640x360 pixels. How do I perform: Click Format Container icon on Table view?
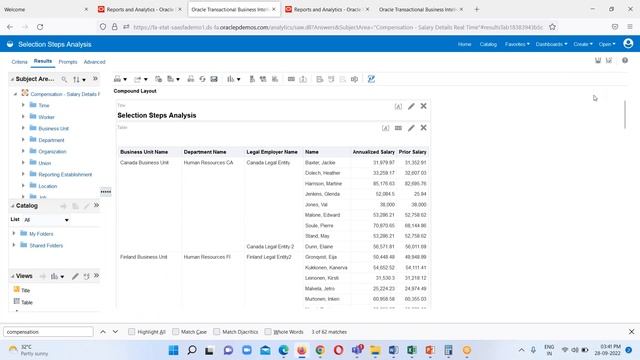point(385,128)
